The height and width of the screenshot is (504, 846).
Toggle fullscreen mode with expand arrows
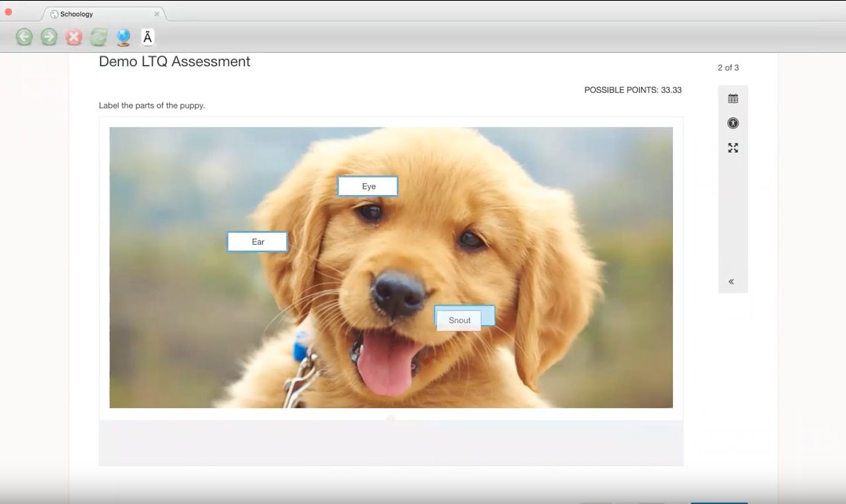(x=733, y=148)
